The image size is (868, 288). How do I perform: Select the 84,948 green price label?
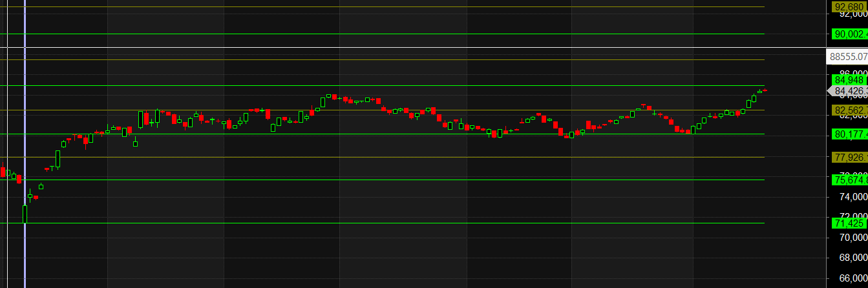pos(850,80)
